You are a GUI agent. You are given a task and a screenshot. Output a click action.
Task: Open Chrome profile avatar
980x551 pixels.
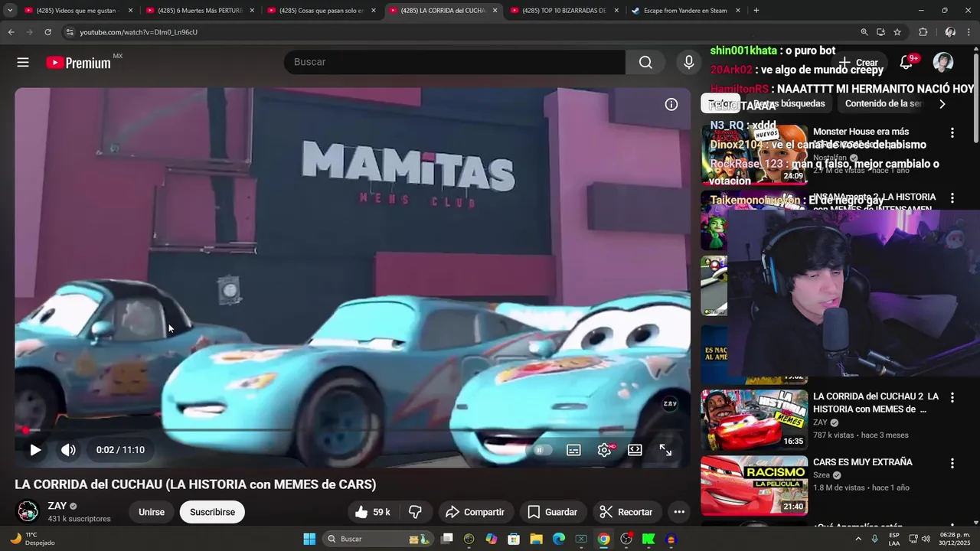coord(950,32)
